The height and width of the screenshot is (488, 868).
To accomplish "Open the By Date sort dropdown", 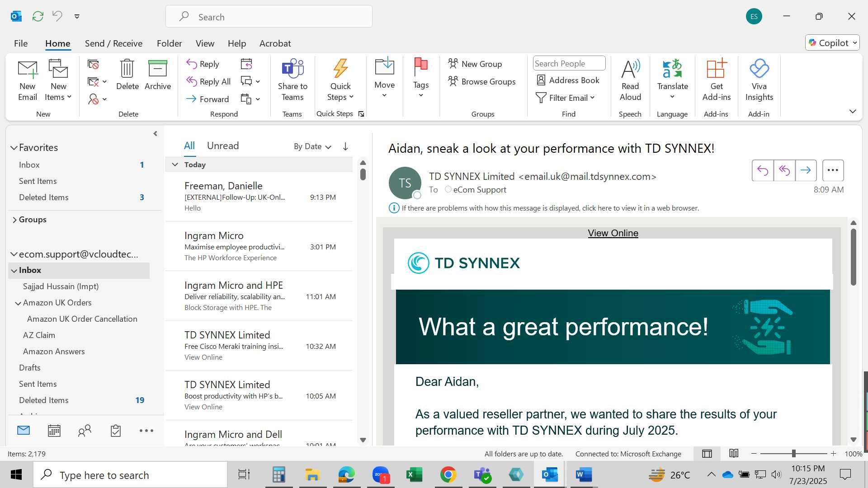I will [x=312, y=146].
